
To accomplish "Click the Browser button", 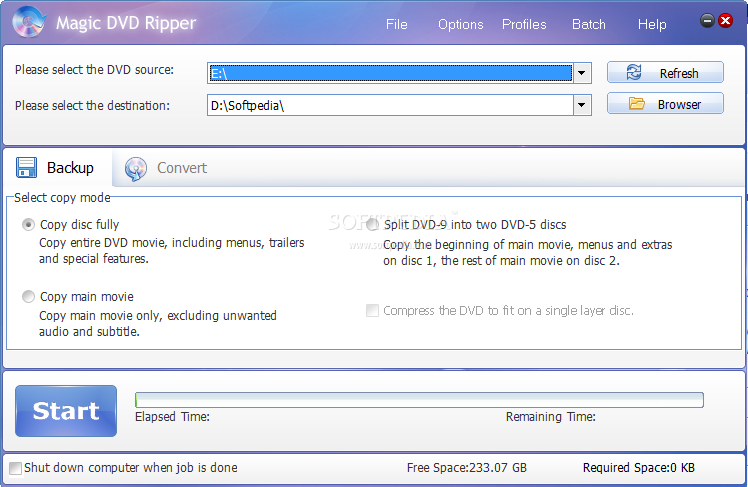I will click(665, 104).
